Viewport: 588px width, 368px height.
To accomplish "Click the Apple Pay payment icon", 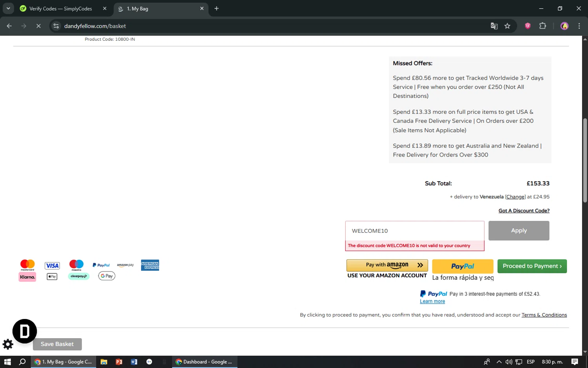I will tap(52, 277).
